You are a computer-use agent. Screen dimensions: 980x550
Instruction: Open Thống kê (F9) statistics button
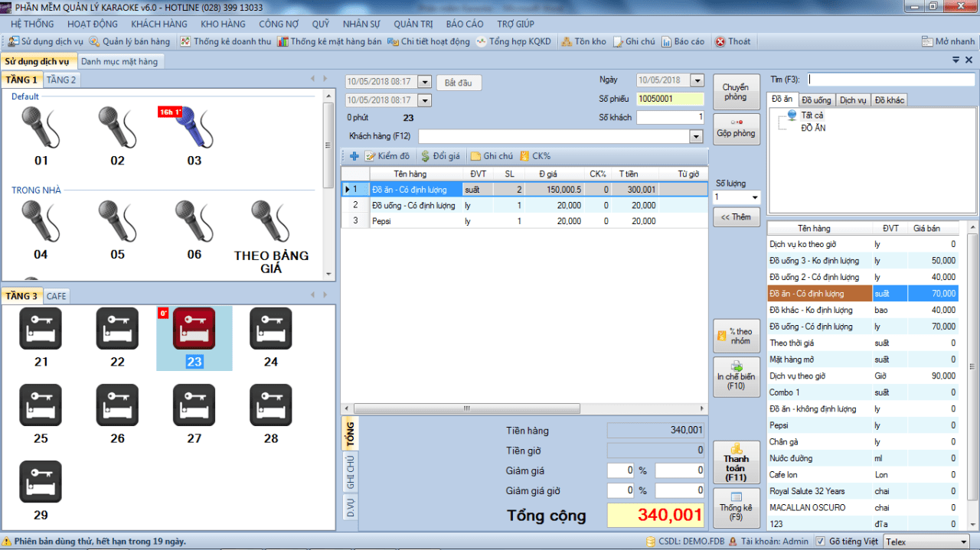pos(736,507)
